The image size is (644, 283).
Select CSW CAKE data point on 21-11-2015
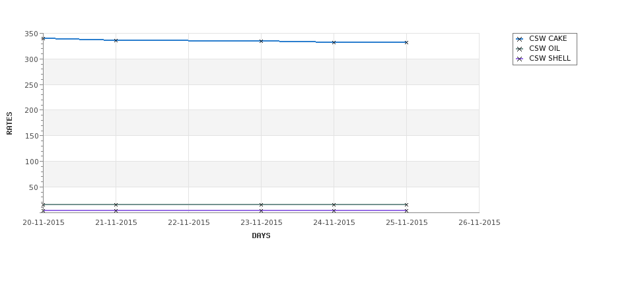point(116,40)
